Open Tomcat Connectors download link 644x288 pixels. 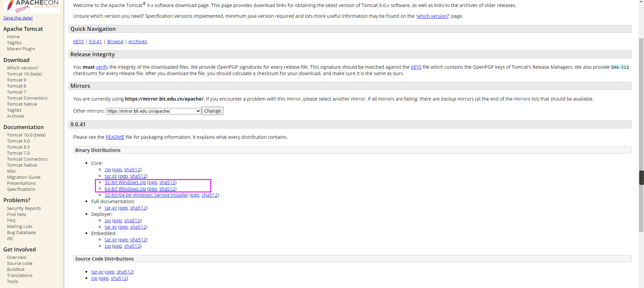pyautogui.click(x=27, y=98)
